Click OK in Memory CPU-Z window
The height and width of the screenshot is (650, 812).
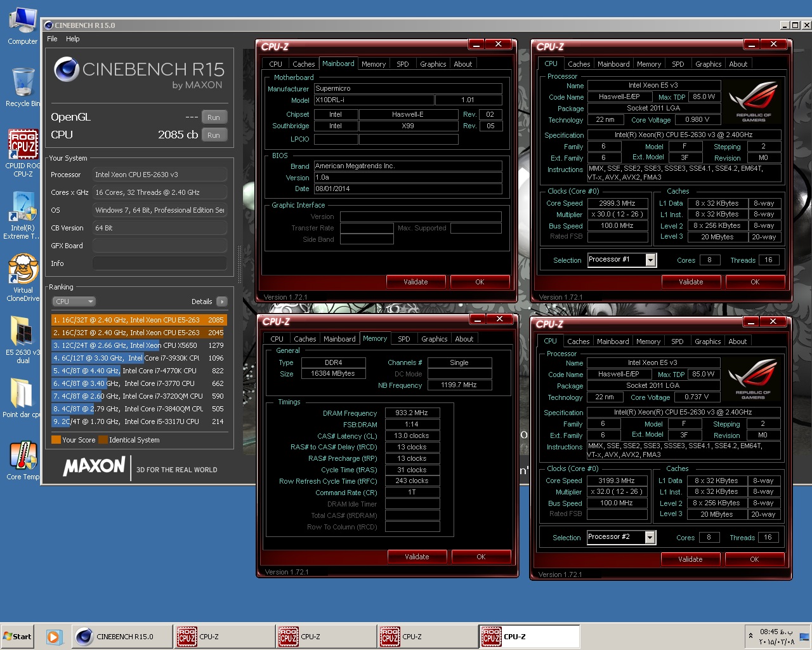pyautogui.click(x=481, y=557)
